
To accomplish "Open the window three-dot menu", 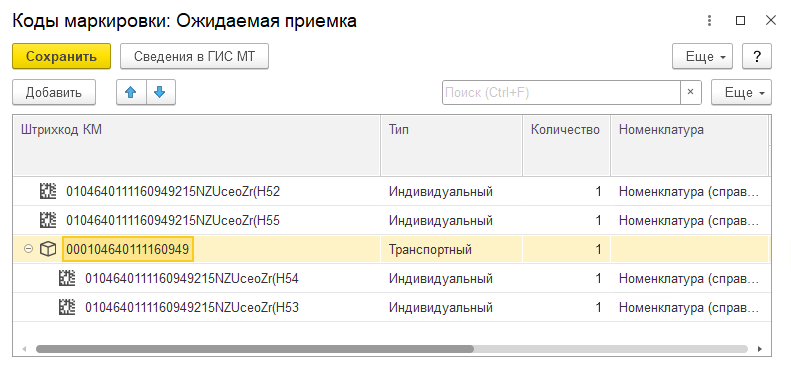I will pyautogui.click(x=709, y=21).
